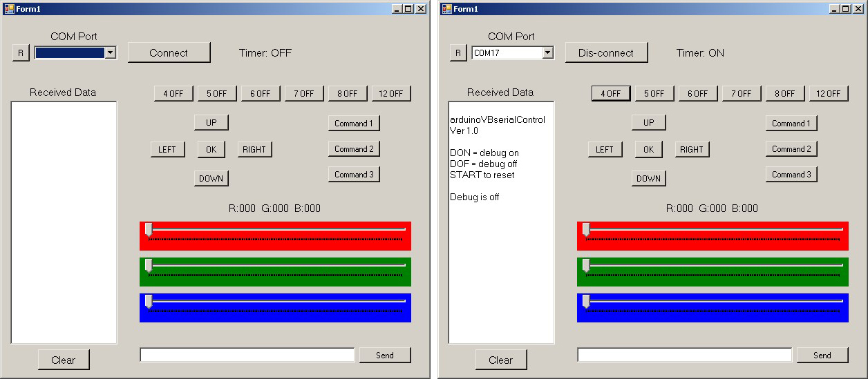The image size is (868, 379).
Task: Click the send text field in right window
Action: (x=685, y=355)
